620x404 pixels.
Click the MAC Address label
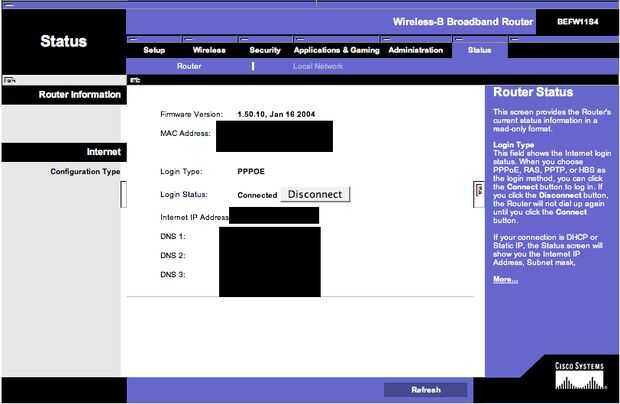(185, 133)
